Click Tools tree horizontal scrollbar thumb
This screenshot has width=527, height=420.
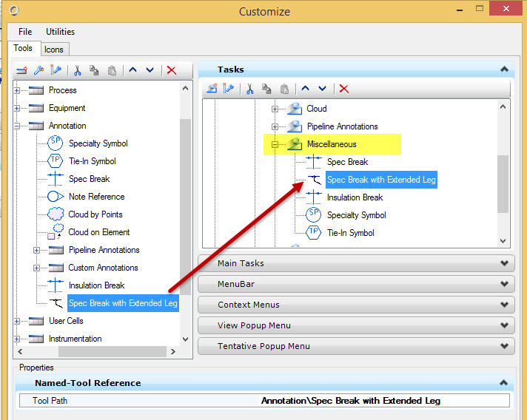click(x=113, y=351)
